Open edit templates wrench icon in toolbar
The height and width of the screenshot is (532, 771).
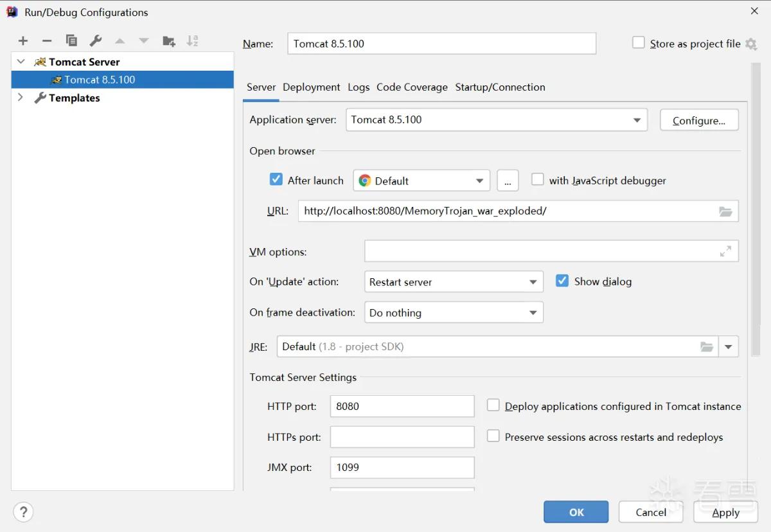(x=96, y=41)
